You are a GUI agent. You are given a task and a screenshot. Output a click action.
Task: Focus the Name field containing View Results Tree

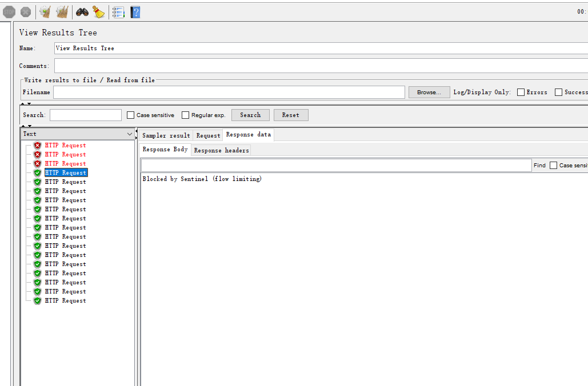click(x=321, y=49)
